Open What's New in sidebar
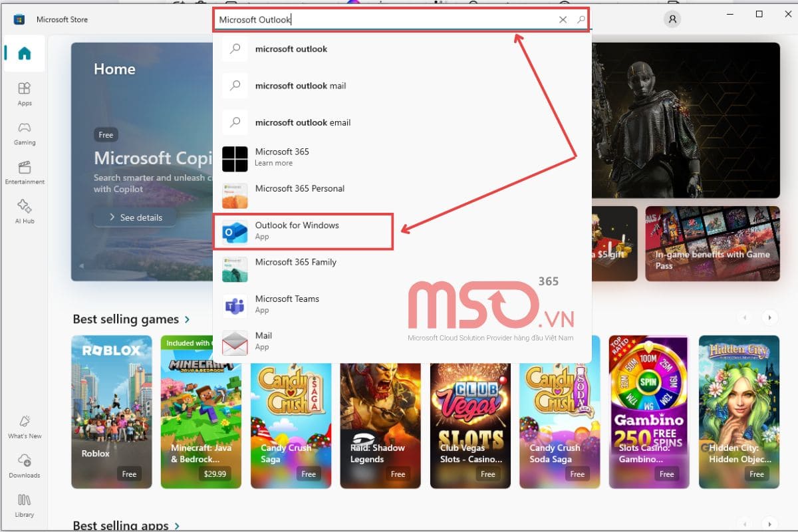 point(25,426)
